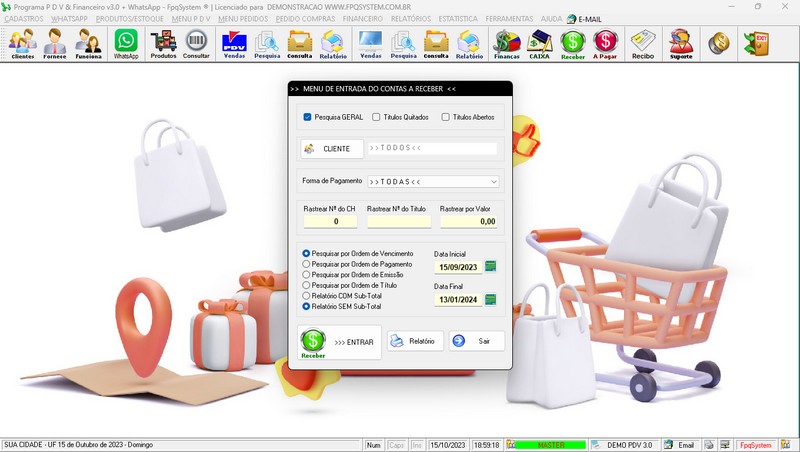This screenshot has width=800, height=452.
Task: Click the Produtos toolbar icon
Action: [163, 44]
